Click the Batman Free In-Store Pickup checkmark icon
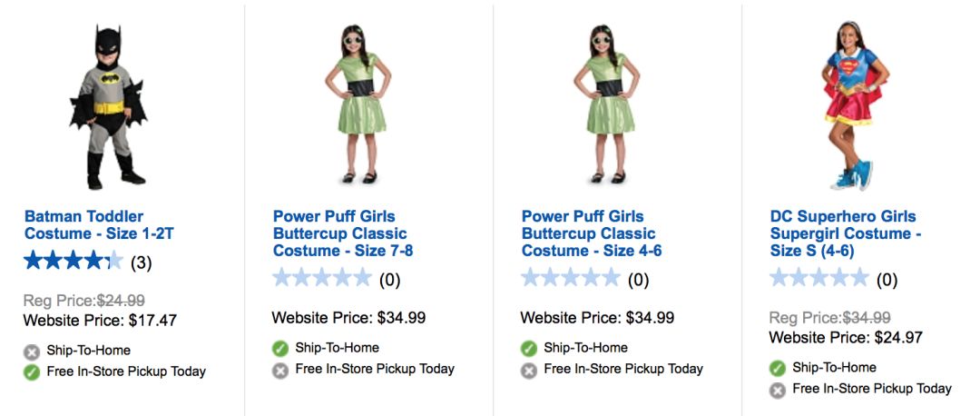 32,371
